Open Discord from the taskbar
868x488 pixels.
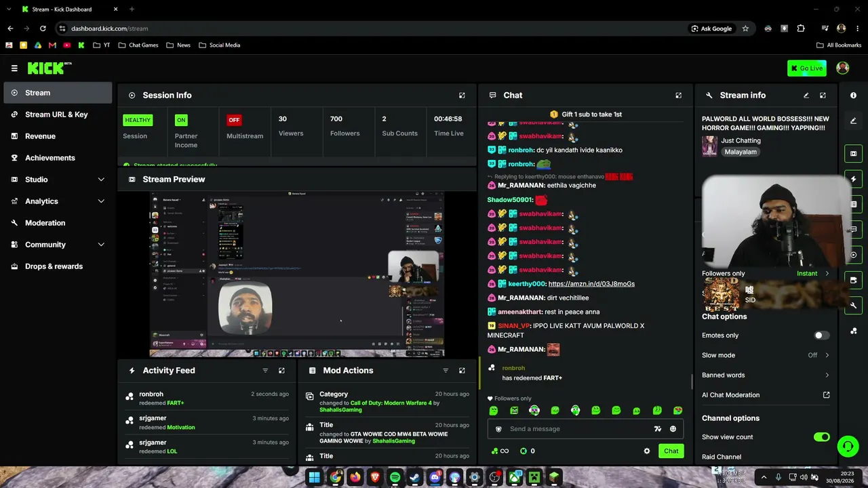tap(435, 477)
